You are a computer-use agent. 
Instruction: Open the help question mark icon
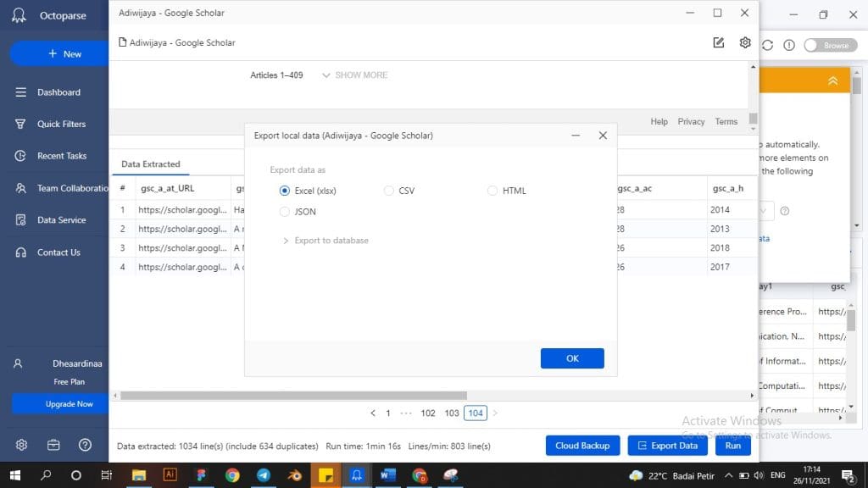(x=85, y=445)
